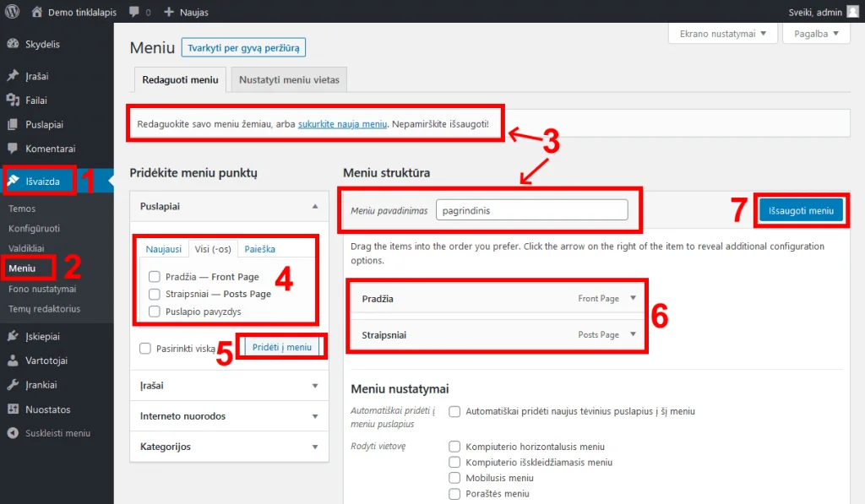865x504 pixels.
Task: Click the home icon beside Demo tinklalapis
Action: coord(37,12)
